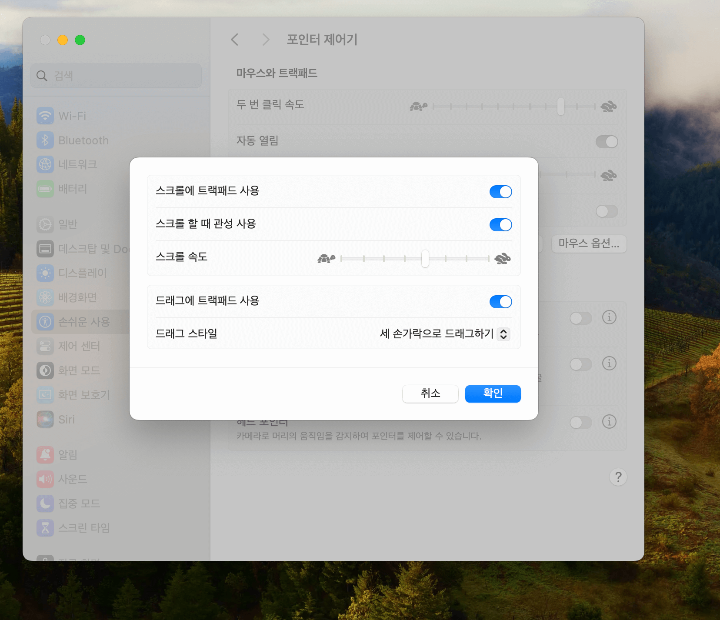Open 알림 notifications icon
The width and height of the screenshot is (720, 620).
pos(45,455)
